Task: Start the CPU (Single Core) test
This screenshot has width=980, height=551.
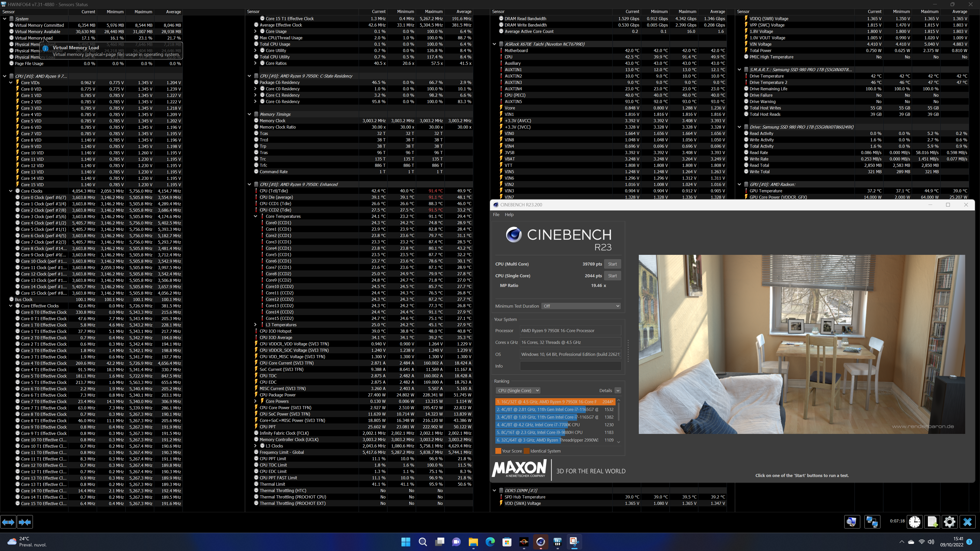Action: [x=612, y=276]
